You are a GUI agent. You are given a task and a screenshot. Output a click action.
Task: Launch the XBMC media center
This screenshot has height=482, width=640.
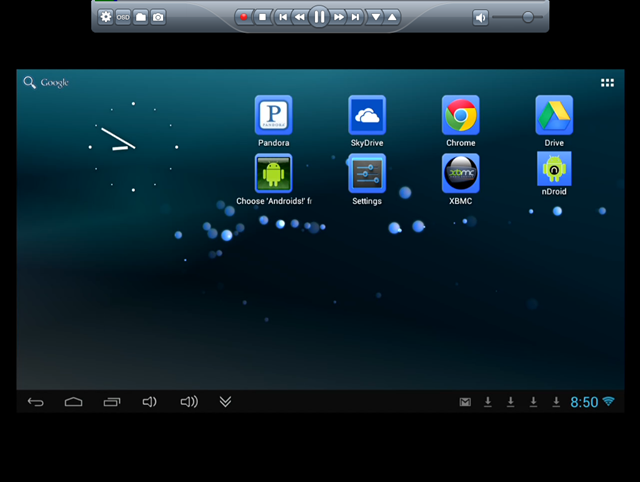460,179
